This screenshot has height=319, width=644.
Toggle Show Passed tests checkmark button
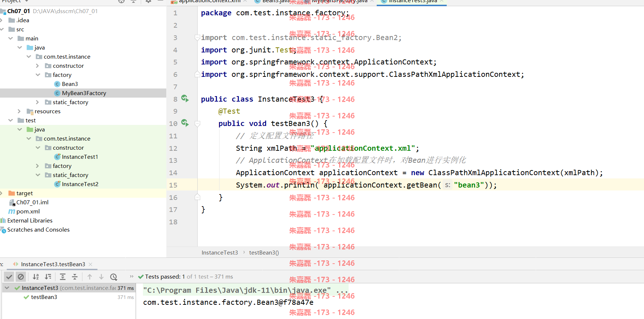click(9, 277)
